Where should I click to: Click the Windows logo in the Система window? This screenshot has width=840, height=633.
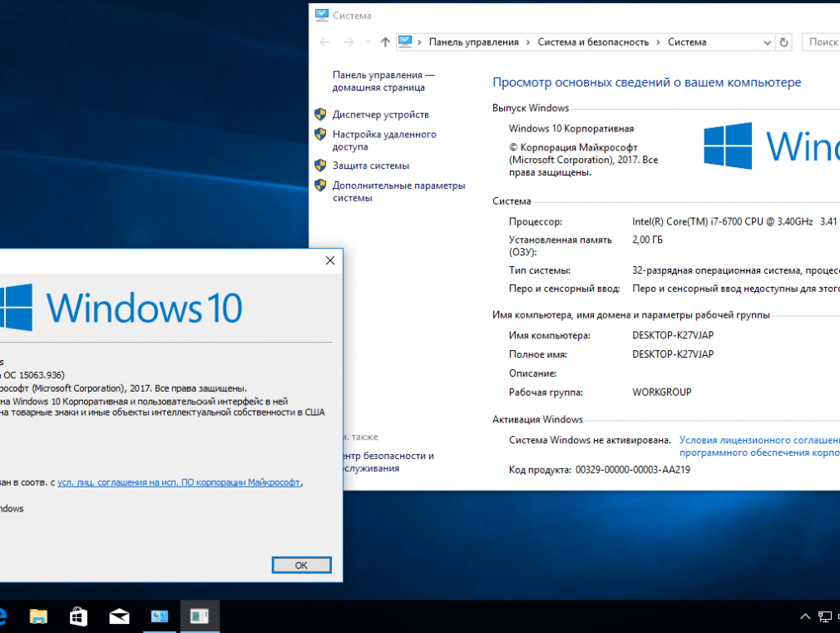pos(728,146)
